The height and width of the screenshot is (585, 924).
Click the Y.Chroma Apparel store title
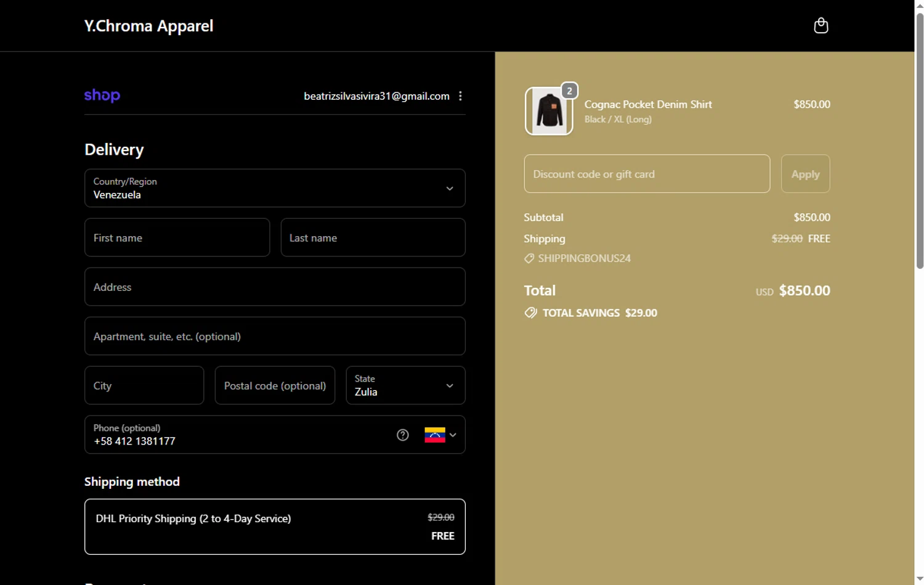coord(149,26)
